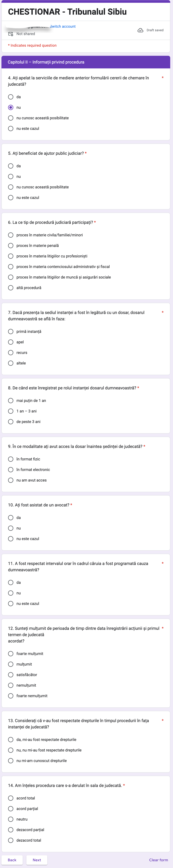Image resolution: width=173 pixels, height=868 pixels.
Task: Pick 'nu mi-am cunoscut drepturile' option
Action: (x=11, y=761)
